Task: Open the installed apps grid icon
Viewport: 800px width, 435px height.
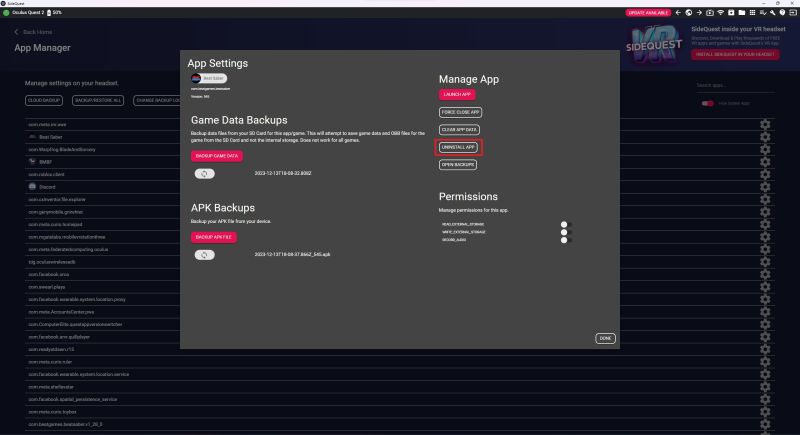Action: point(752,13)
